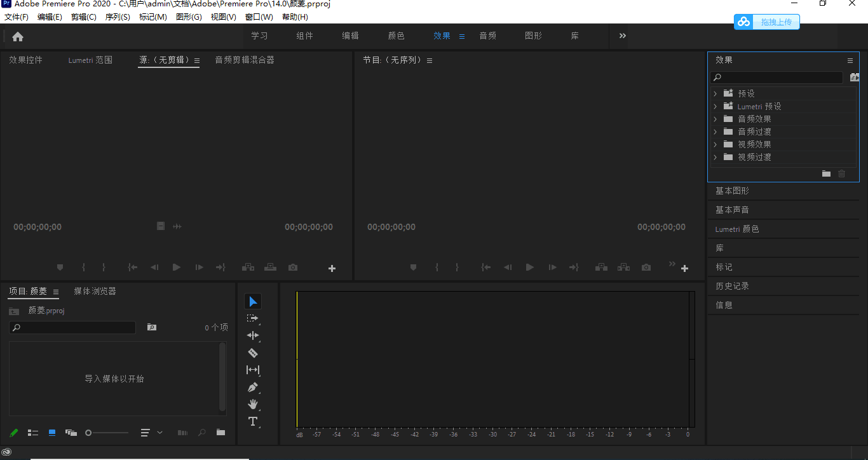Expand the 视频效果 folder
The height and width of the screenshot is (460, 868).
(715, 144)
